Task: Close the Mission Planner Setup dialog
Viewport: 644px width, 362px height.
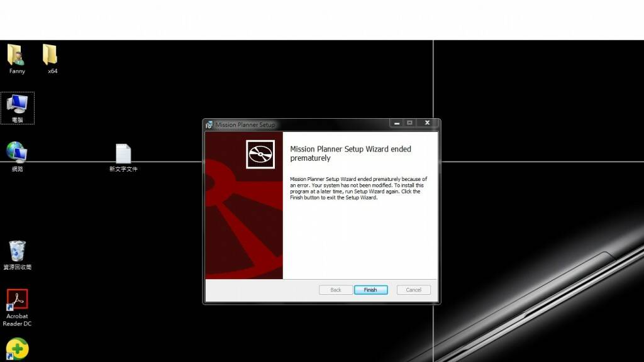Action: pyautogui.click(x=427, y=123)
